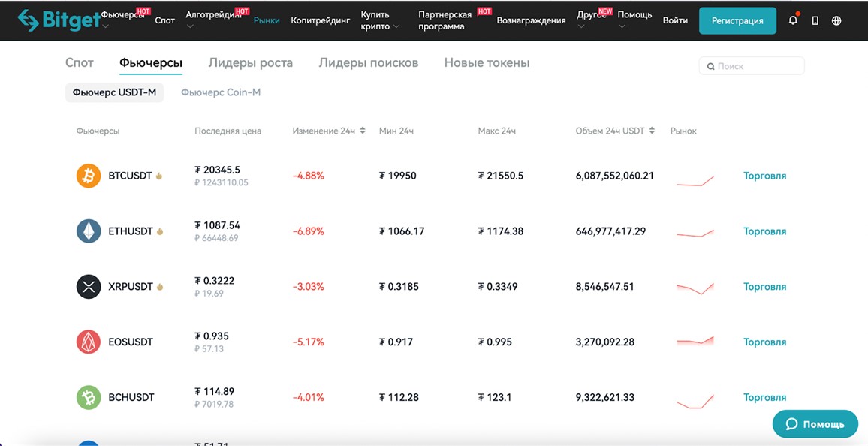The image size is (868, 446).
Task: Select the Фьючерс Coin-M sub-tab
Action: pos(221,93)
